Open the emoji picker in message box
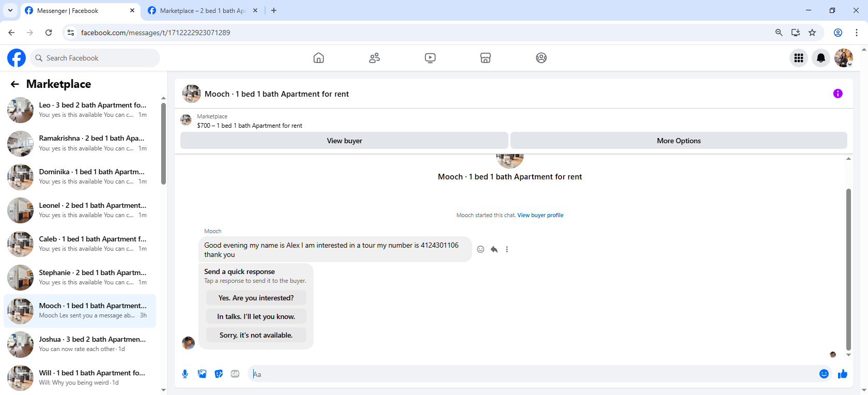The image size is (868, 395). pos(824,374)
